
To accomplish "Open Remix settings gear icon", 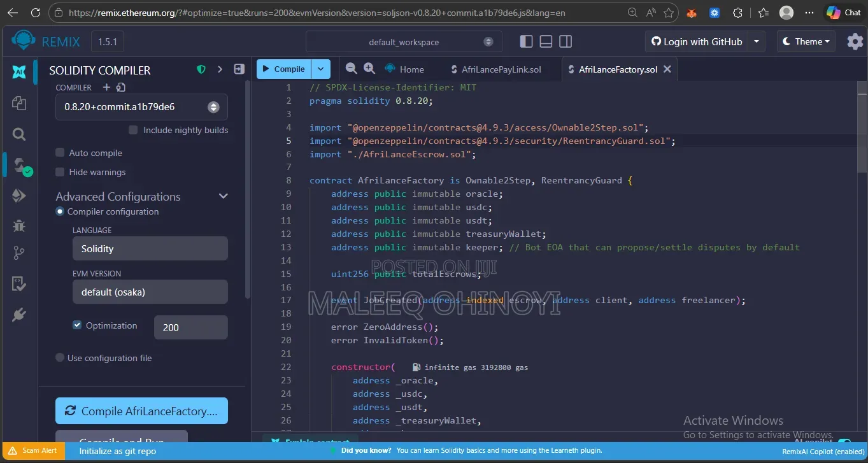I will (855, 41).
